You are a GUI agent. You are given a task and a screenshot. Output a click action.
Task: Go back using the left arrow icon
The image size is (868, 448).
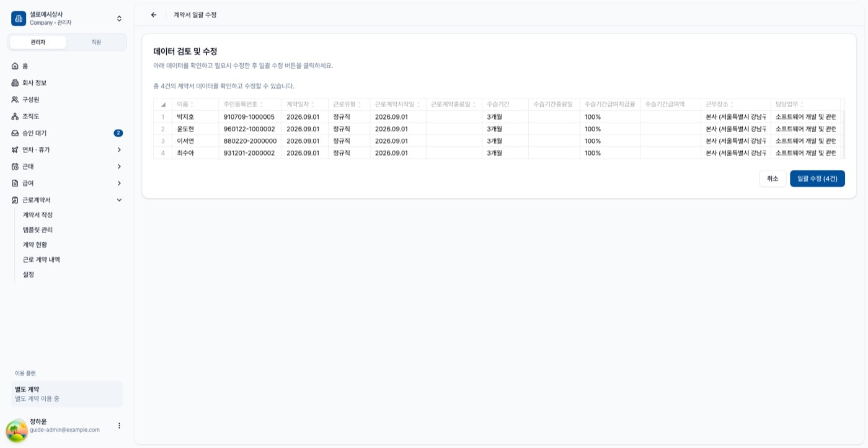pyautogui.click(x=154, y=15)
